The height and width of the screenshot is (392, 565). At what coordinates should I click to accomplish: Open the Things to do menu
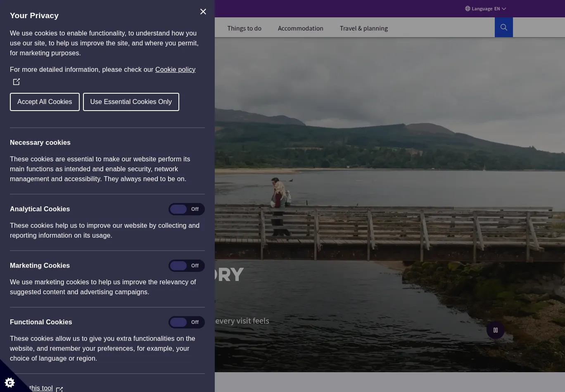(x=244, y=28)
